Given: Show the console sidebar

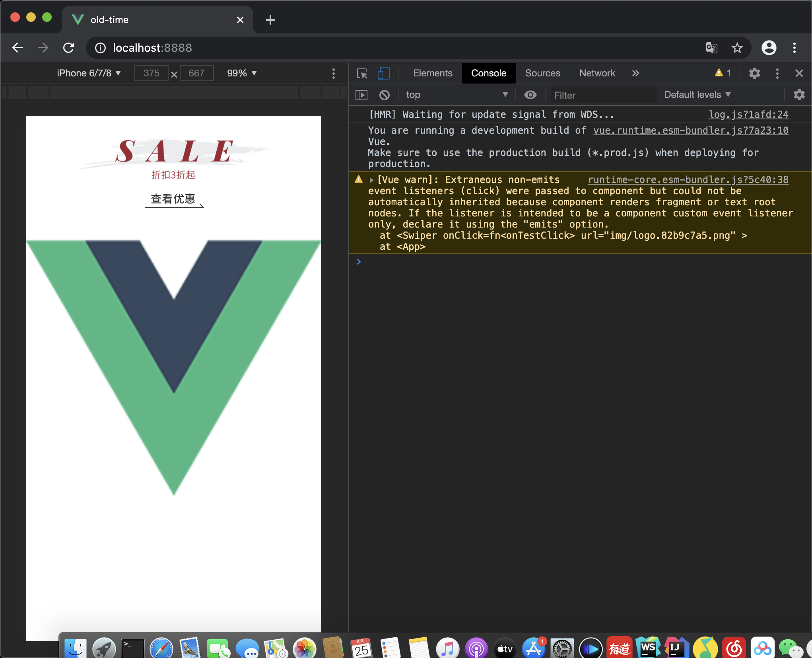Looking at the screenshot, I should point(361,95).
